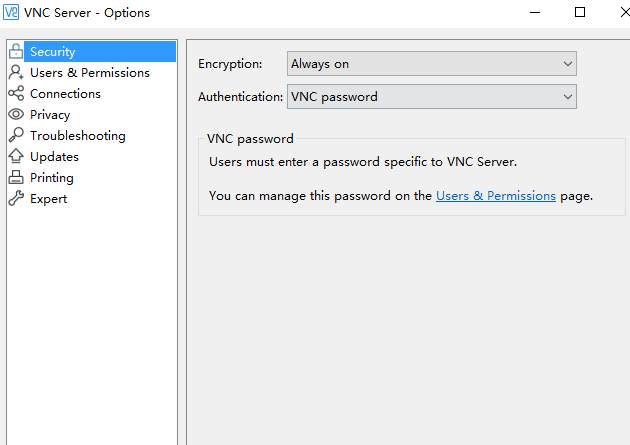This screenshot has height=445, width=630.
Task: Click the Security padlock icon
Action: coord(15,51)
